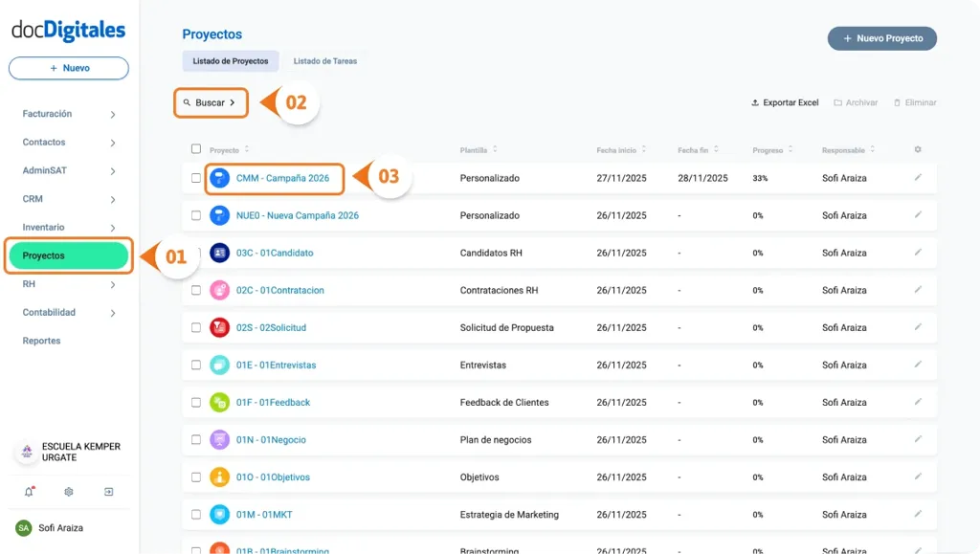Viewport: 980px width, 554px height.
Task: Click the Nuevo Proyecto button
Action: (x=880, y=38)
